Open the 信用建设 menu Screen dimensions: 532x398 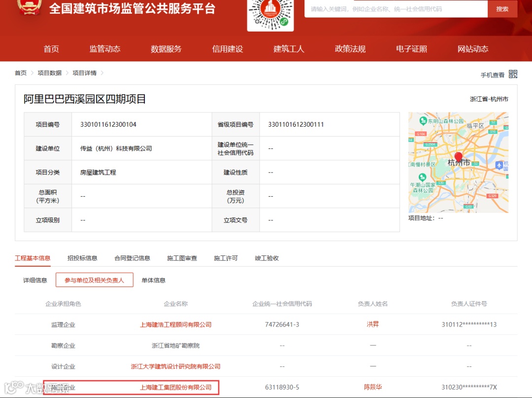228,49
